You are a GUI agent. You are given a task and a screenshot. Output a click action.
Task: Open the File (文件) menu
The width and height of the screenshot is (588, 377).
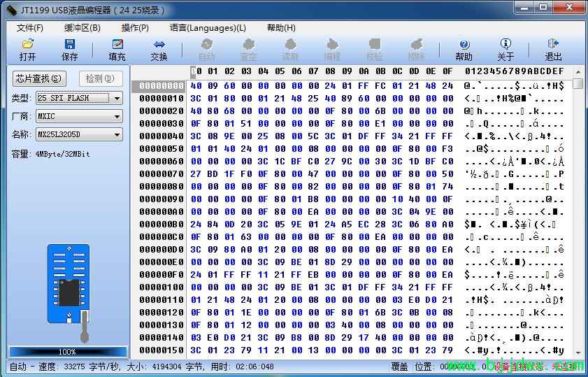(x=30, y=28)
